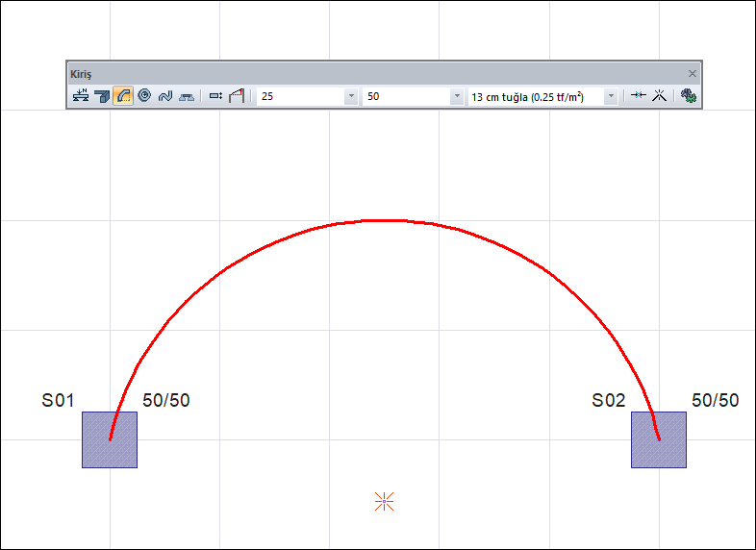The width and height of the screenshot is (756, 550).
Task: Select column S02 square on the canvas
Action: coord(659,439)
